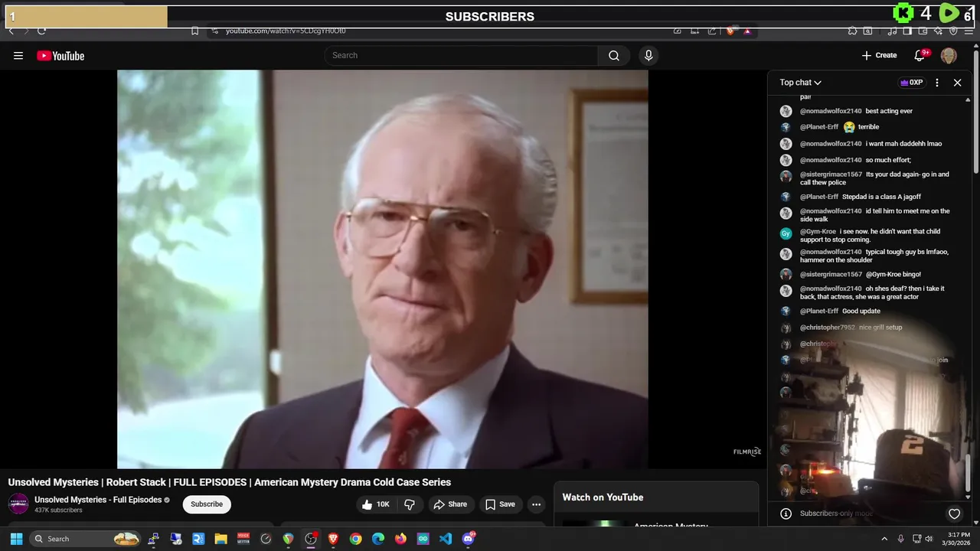Share the video
This screenshot has width=980, height=551.
pyautogui.click(x=450, y=504)
